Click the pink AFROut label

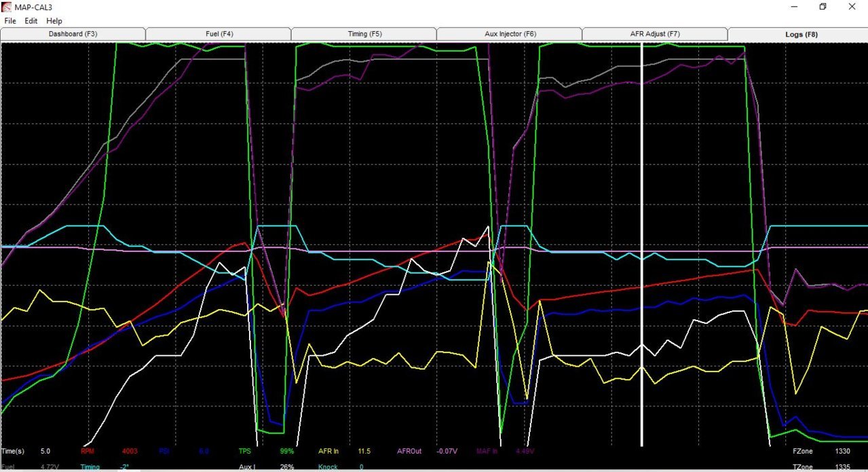click(x=409, y=451)
